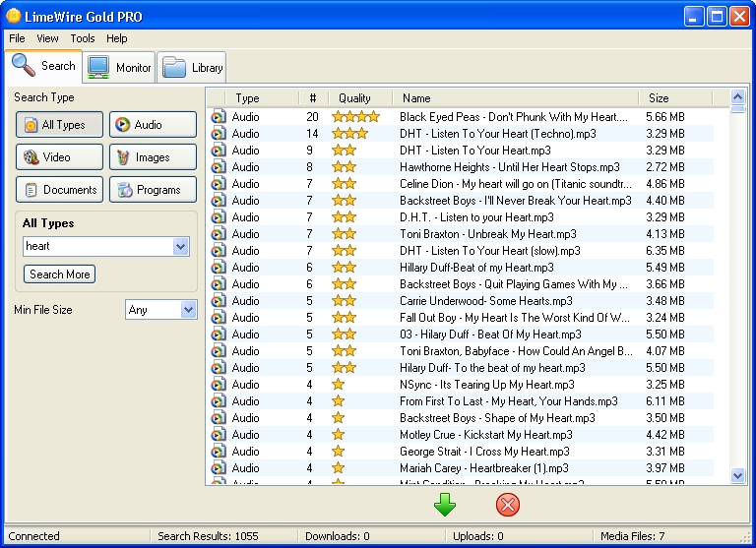Viewport: 756px width, 548px height.
Task: Click the results list scrollbar down arrow
Action: coord(738,475)
